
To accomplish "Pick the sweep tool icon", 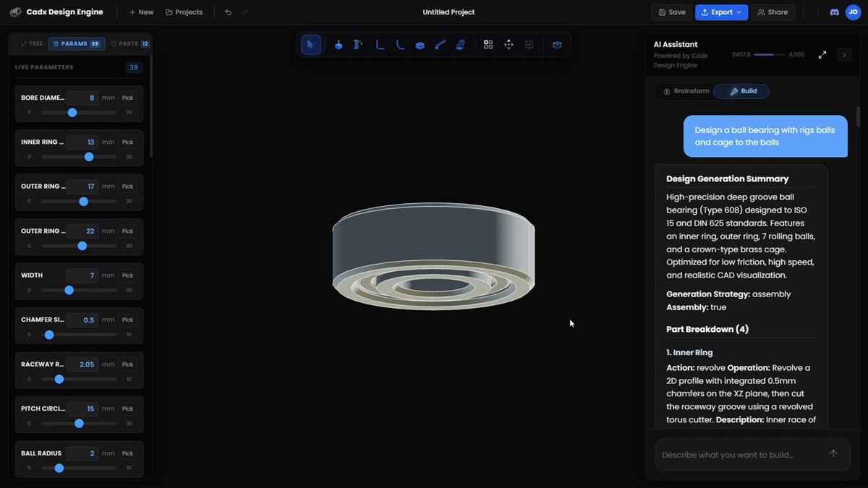I will (x=440, y=45).
